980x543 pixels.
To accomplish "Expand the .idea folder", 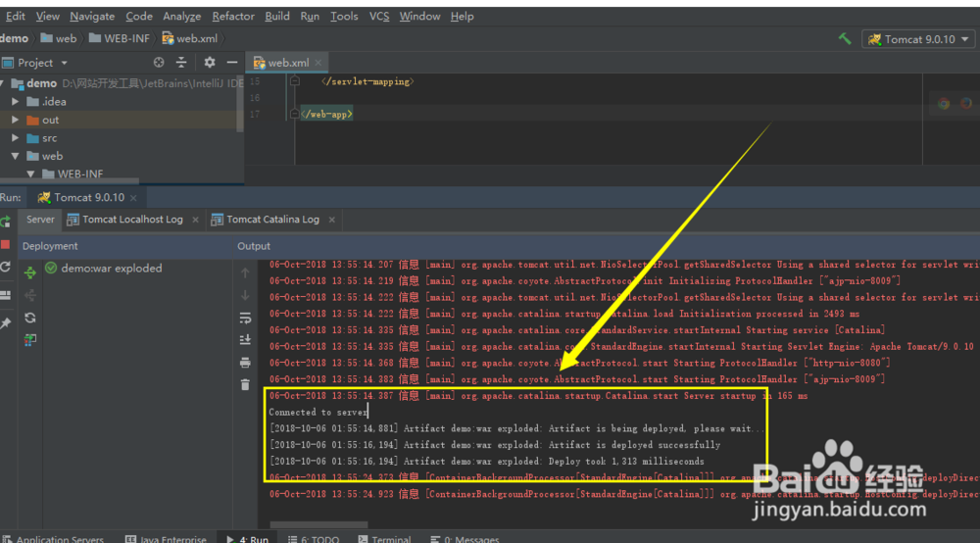I will 15,101.
